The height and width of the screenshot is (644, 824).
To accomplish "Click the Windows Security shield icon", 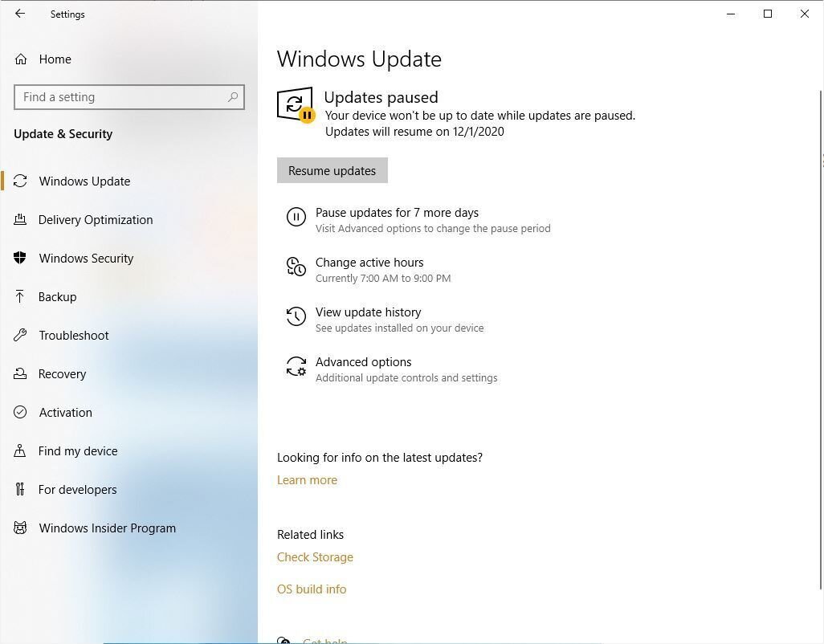I will pyautogui.click(x=20, y=258).
